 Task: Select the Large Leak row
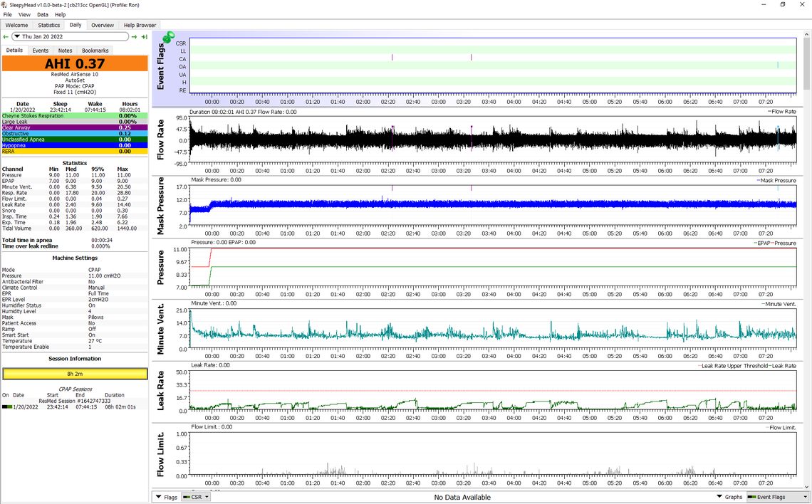pyautogui.click(x=75, y=122)
